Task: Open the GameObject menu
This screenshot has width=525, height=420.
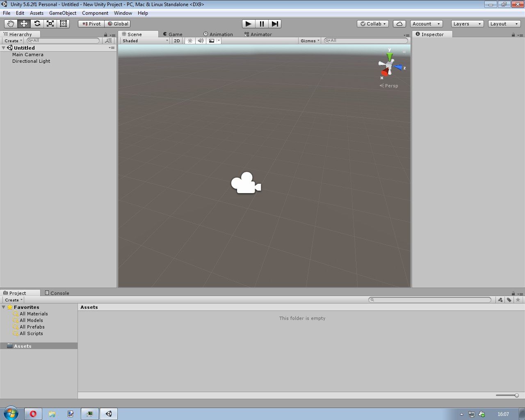Action: pyautogui.click(x=63, y=13)
